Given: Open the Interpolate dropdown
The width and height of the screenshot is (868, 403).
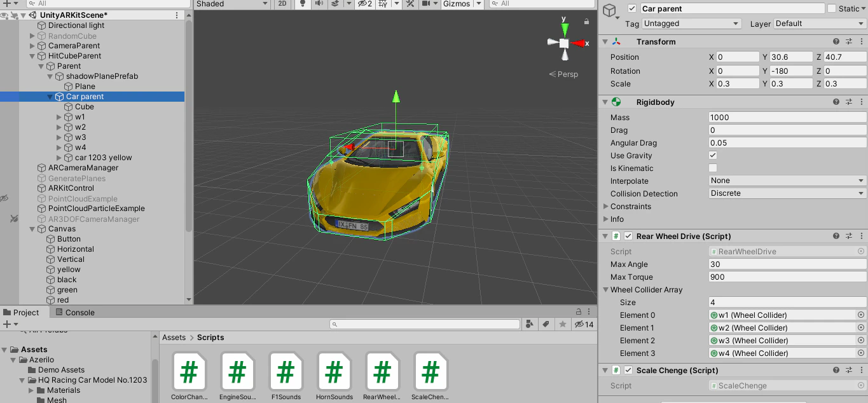Looking at the screenshot, I should (x=788, y=181).
